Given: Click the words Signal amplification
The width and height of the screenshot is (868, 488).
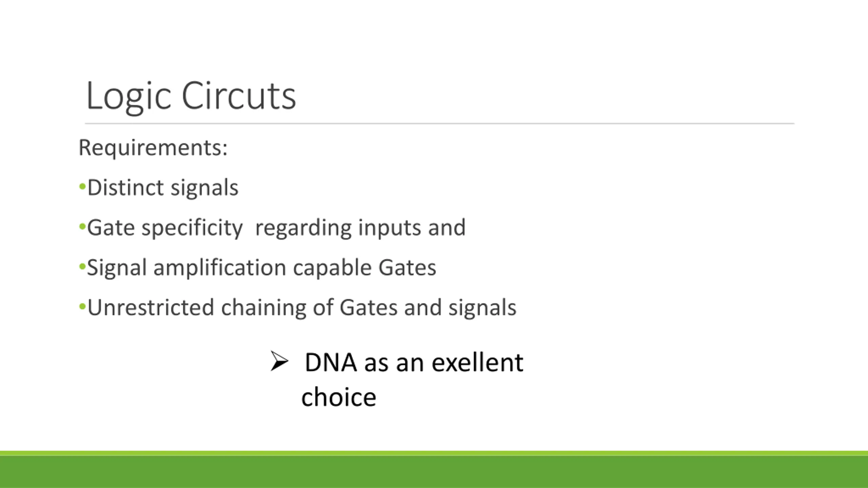Looking at the screenshot, I should [x=186, y=268].
